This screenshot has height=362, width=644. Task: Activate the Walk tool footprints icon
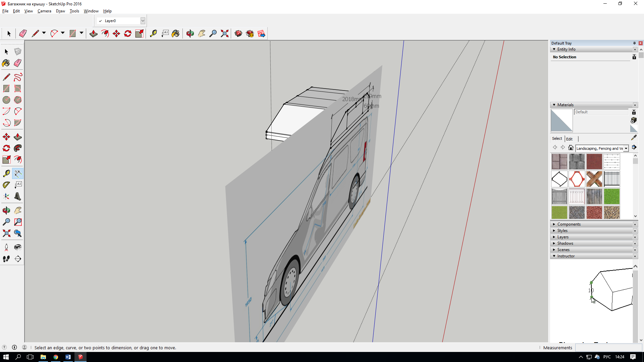(x=6, y=259)
